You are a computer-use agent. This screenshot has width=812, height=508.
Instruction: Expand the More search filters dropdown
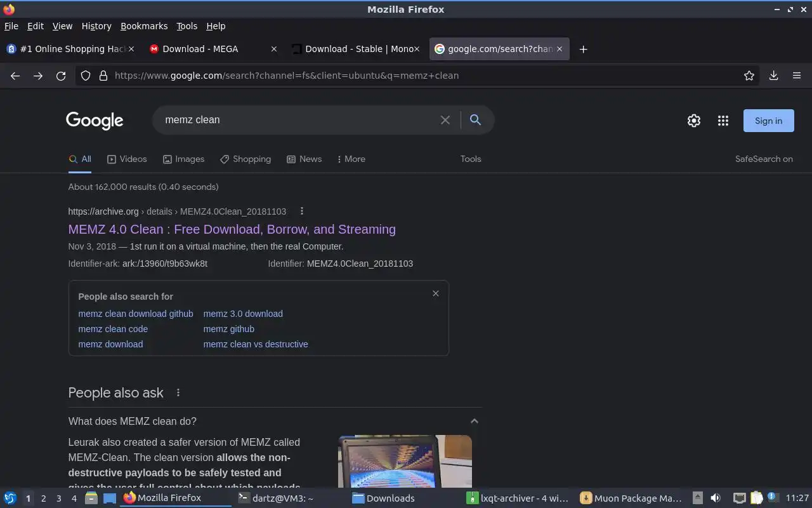coord(351,159)
